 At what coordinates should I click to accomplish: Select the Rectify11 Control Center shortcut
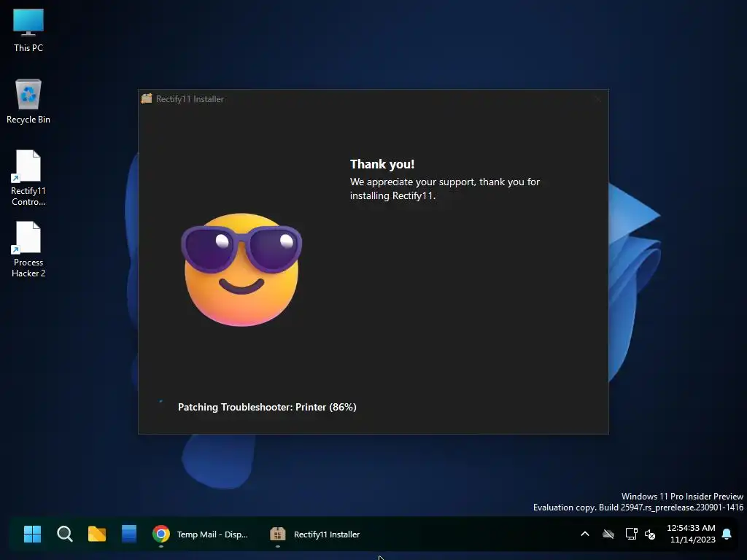[28, 178]
